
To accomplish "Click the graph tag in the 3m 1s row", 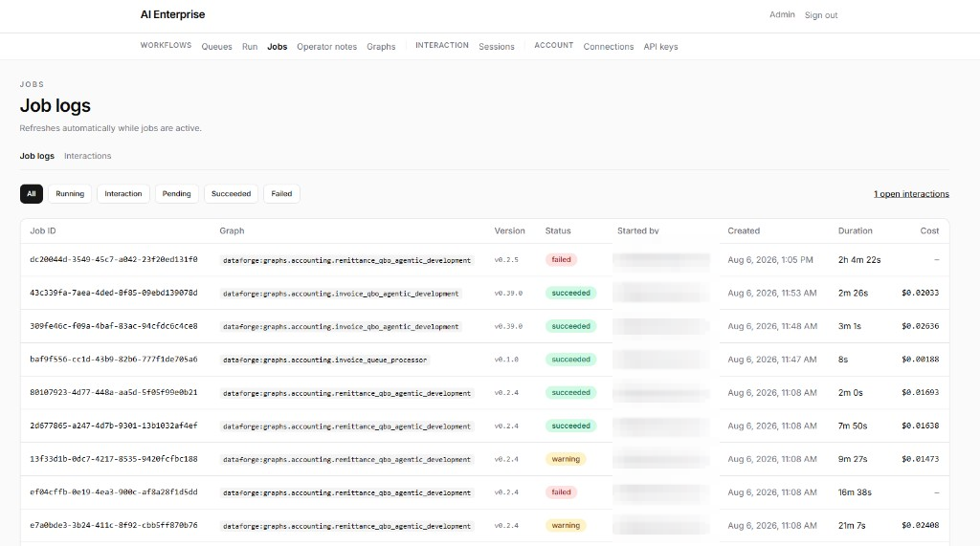I will coord(341,327).
